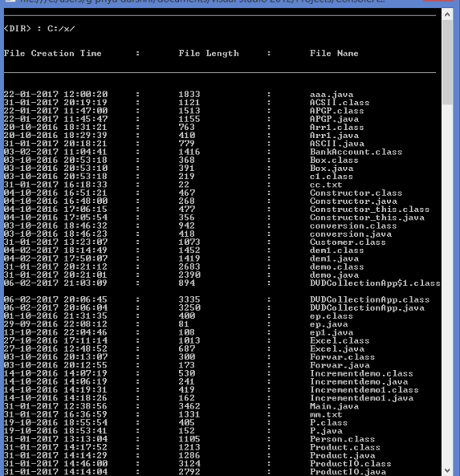Select the file name Excel.java
This screenshot has width=460, height=476.
337,349
